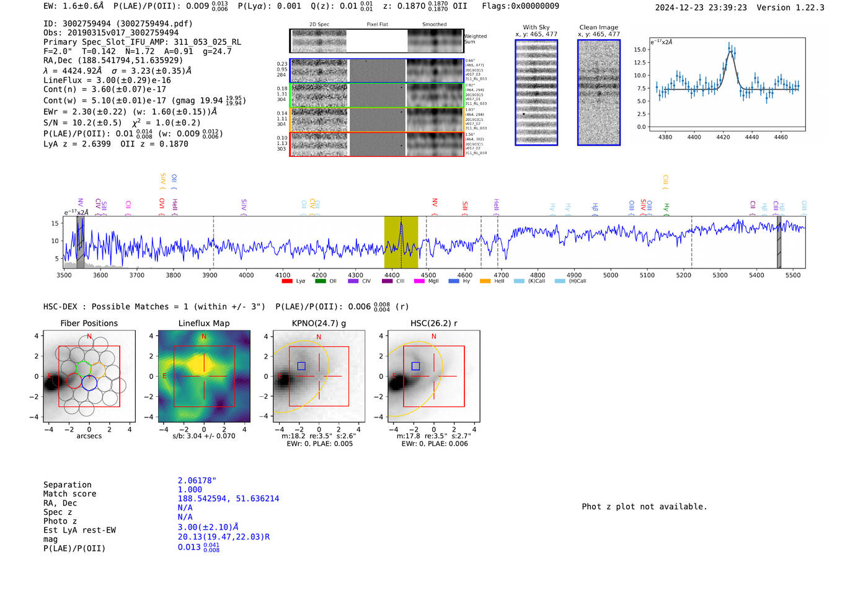Viewport: 868px width, 591px height.
Task: Click the Primary Spec_Slot_IFU_AMP text
Action: (x=142, y=42)
